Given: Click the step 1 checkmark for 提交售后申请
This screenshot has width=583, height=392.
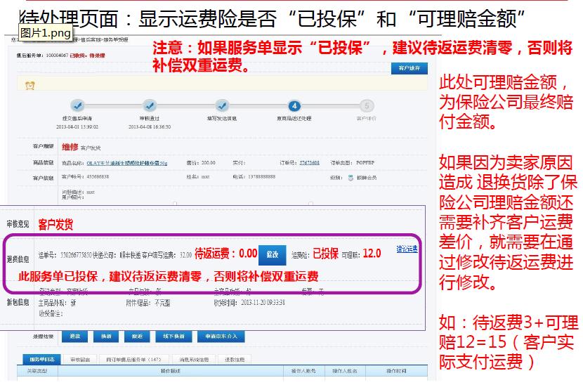Looking at the screenshot, I should tap(78, 106).
